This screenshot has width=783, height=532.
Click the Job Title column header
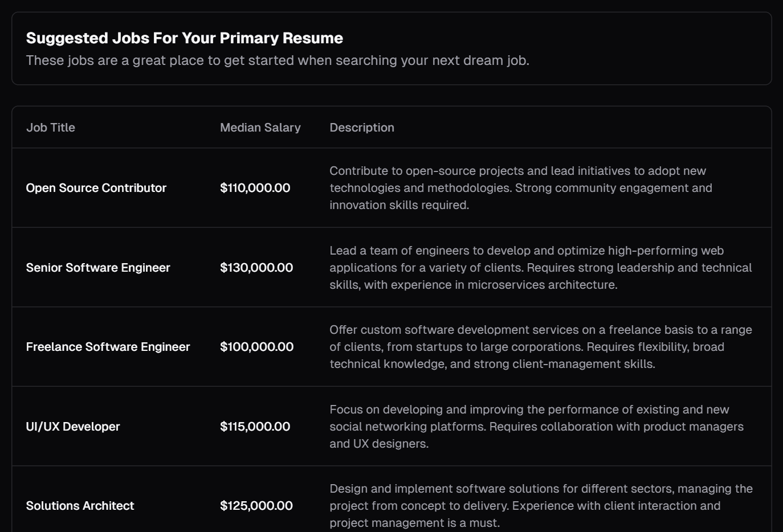51,128
